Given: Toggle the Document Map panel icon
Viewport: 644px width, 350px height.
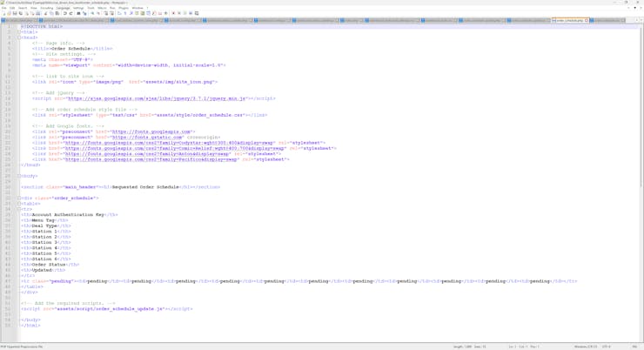Looking at the screenshot, I should [x=143, y=13].
